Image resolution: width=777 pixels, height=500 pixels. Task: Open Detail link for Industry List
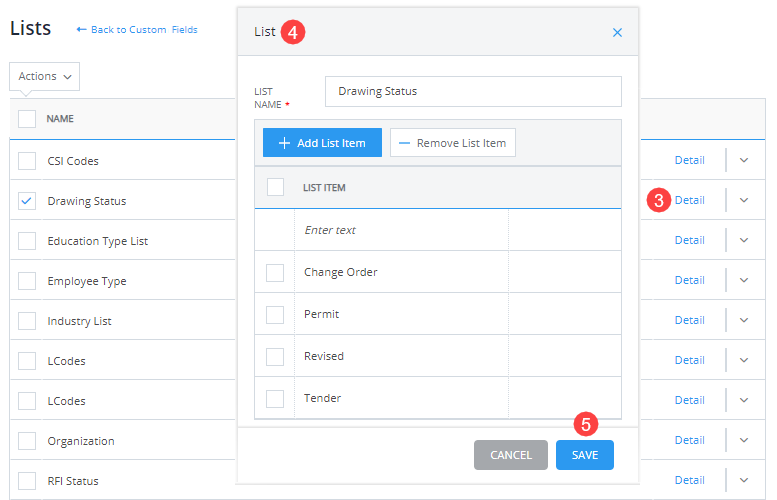coord(689,320)
